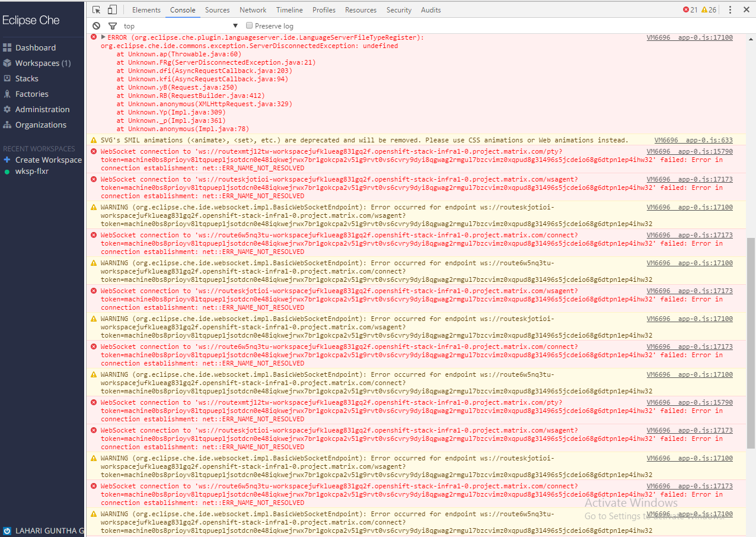This screenshot has width=756, height=537.
Task: Toggle device toolbar icon in DevTools
Action: pos(112,9)
